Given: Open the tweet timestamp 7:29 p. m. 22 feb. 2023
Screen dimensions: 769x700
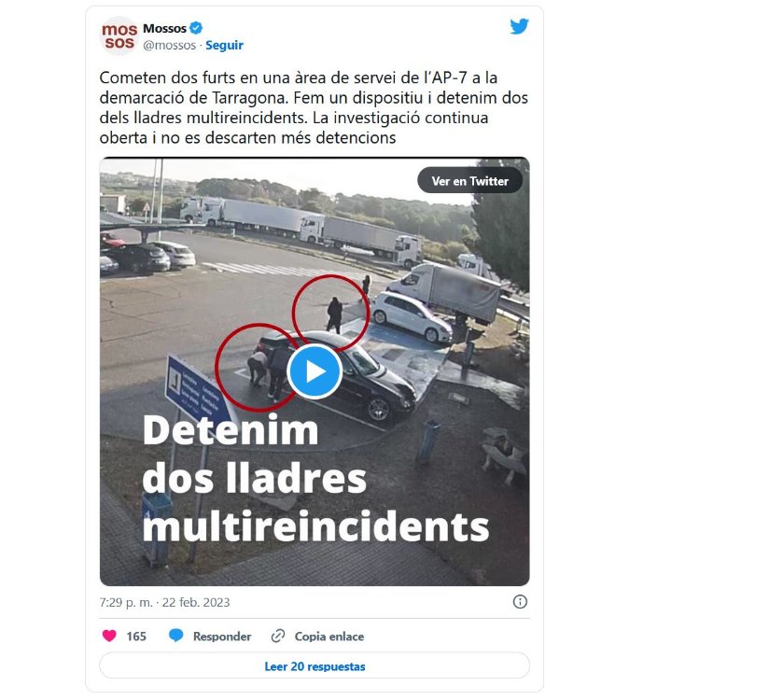Looking at the screenshot, I should (164, 602).
